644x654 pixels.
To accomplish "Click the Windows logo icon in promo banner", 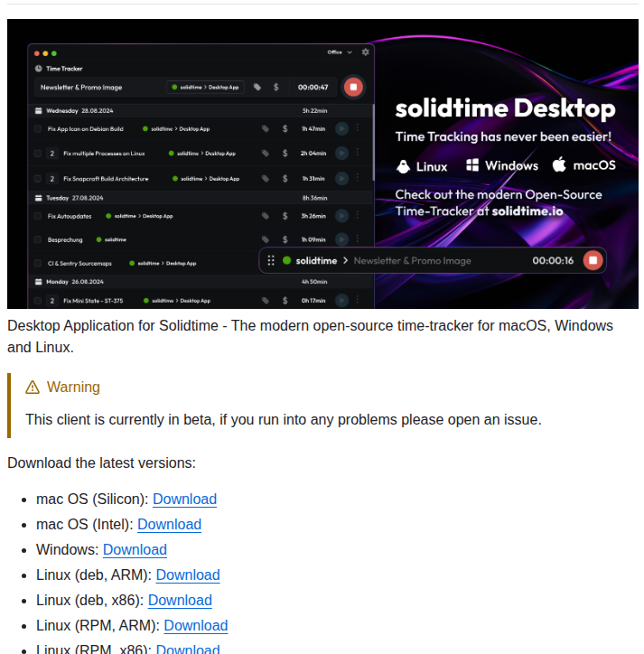I will tap(472, 165).
